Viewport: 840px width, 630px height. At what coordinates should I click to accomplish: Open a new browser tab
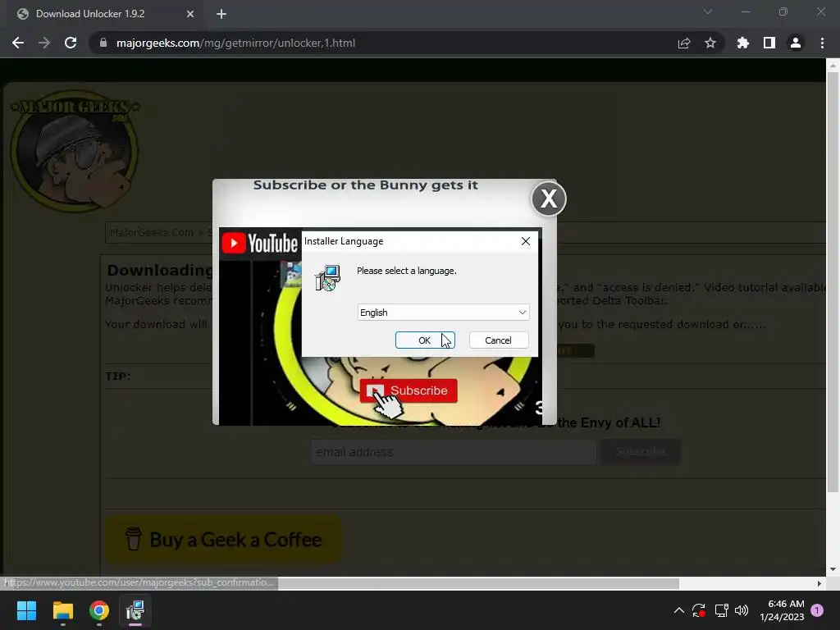(x=221, y=14)
